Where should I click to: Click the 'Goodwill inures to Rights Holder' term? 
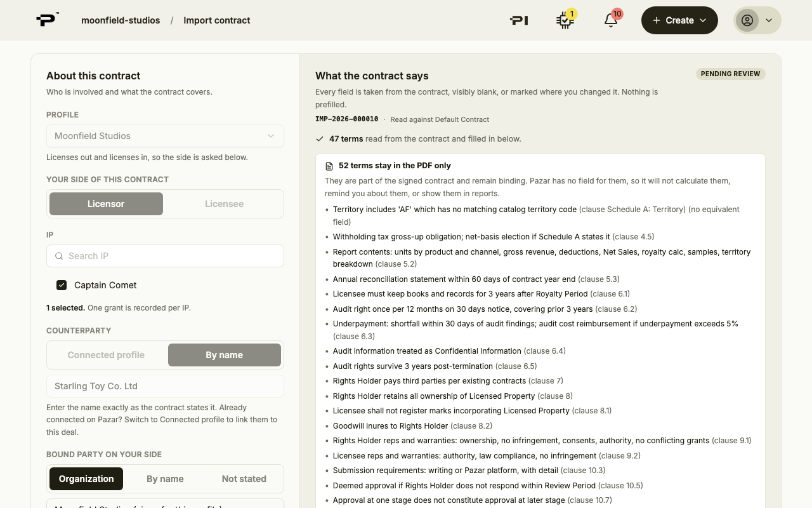point(413,425)
